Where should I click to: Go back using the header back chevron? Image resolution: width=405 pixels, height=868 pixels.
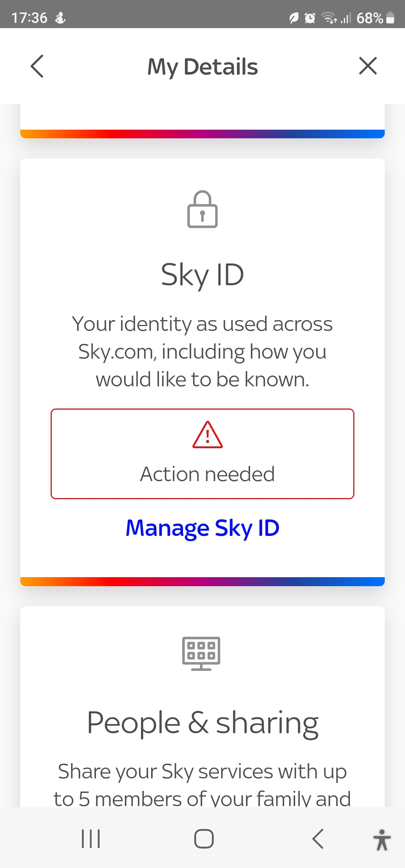pyautogui.click(x=37, y=66)
